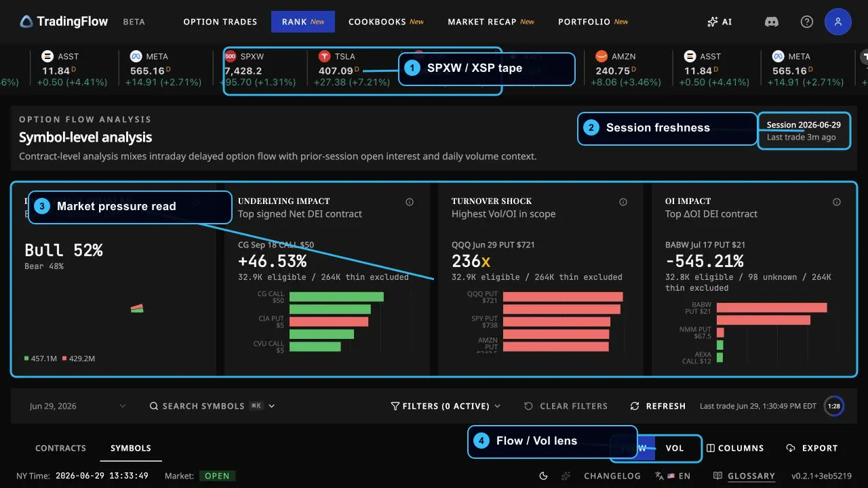Image resolution: width=868 pixels, height=488 pixels.
Task: Open the Glossary link
Action: (x=751, y=476)
